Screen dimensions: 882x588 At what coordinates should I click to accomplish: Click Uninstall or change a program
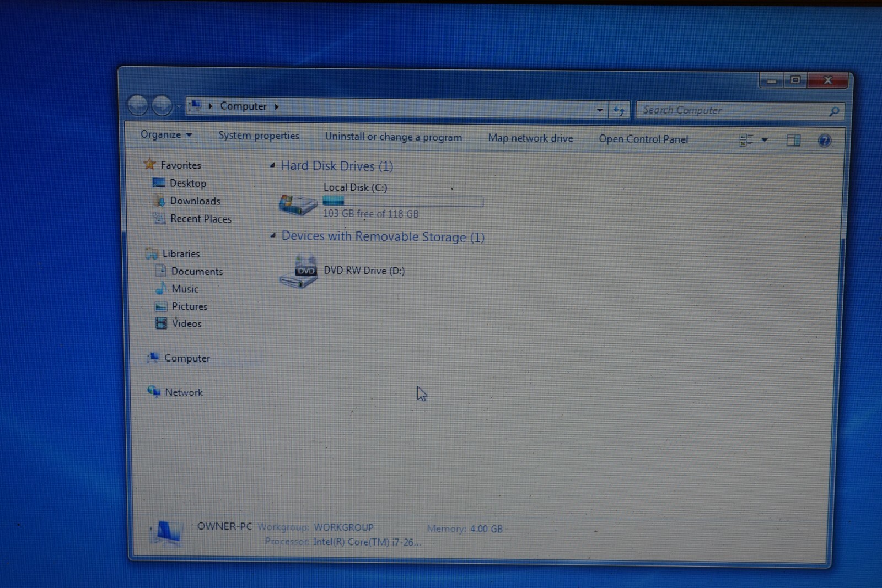point(394,137)
